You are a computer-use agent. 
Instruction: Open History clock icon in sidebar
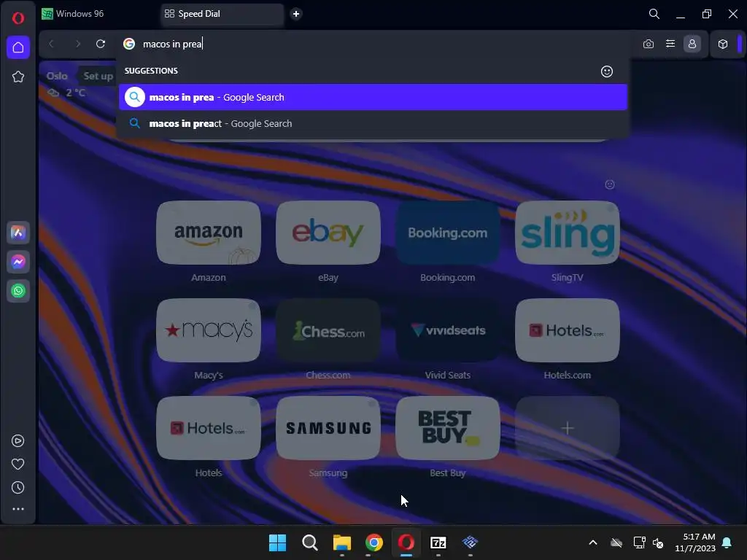pyautogui.click(x=18, y=488)
